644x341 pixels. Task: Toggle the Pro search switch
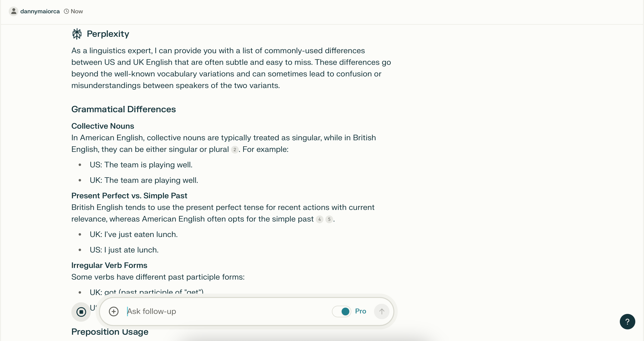[x=342, y=311]
